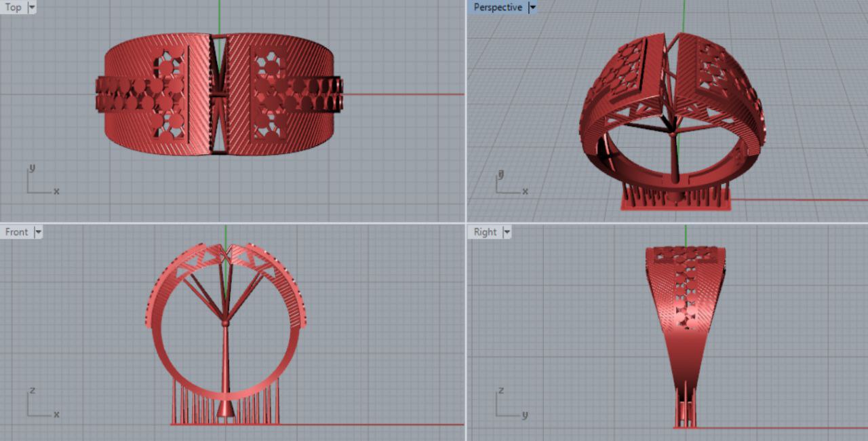
Task: Open the Right viewport dropdown arrow
Action: click(x=507, y=232)
